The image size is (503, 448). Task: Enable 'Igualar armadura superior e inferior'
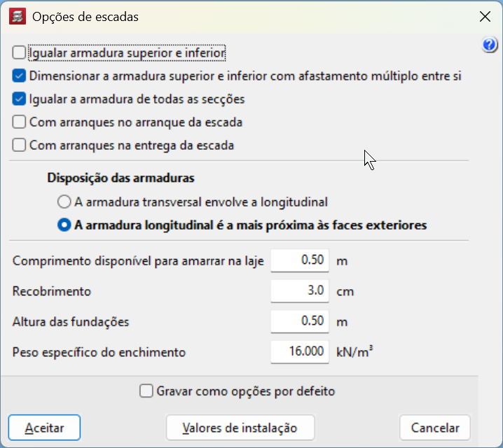(x=19, y=52)
